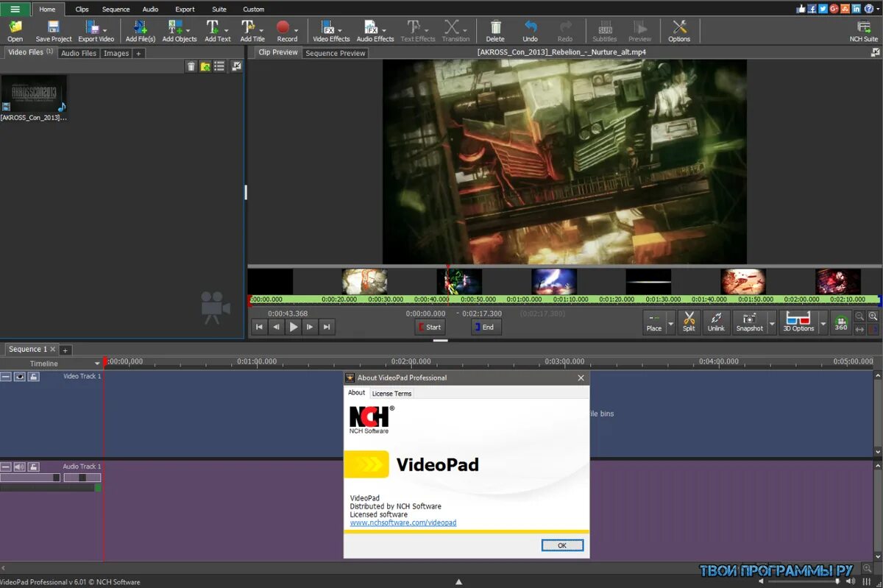Click the 360 video icon
This screenshot has width=883, height=588.
tap(841, 322)
